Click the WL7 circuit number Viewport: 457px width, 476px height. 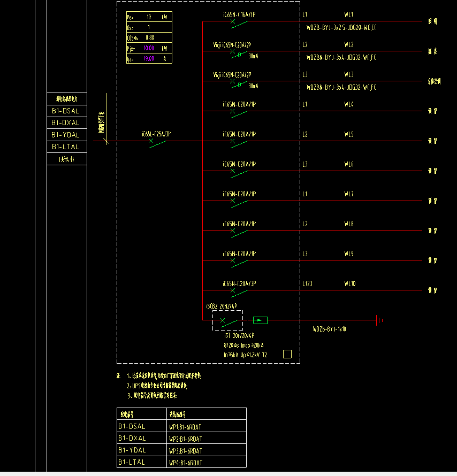(349, 194)
